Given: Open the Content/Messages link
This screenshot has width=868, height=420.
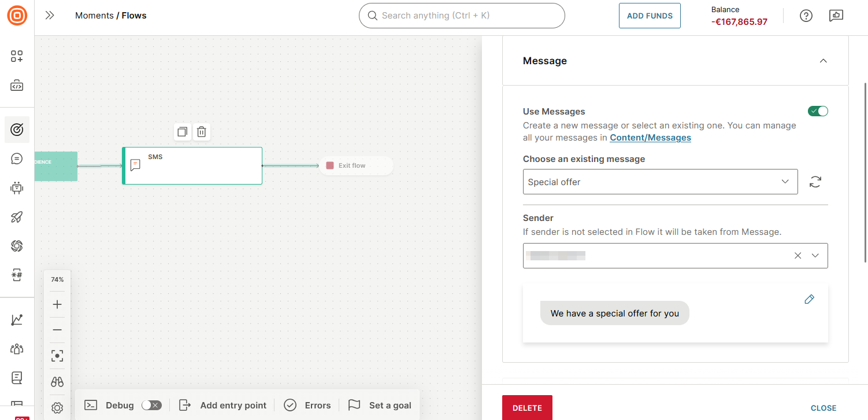Looking at the screenshot, I should coord(650,137).
